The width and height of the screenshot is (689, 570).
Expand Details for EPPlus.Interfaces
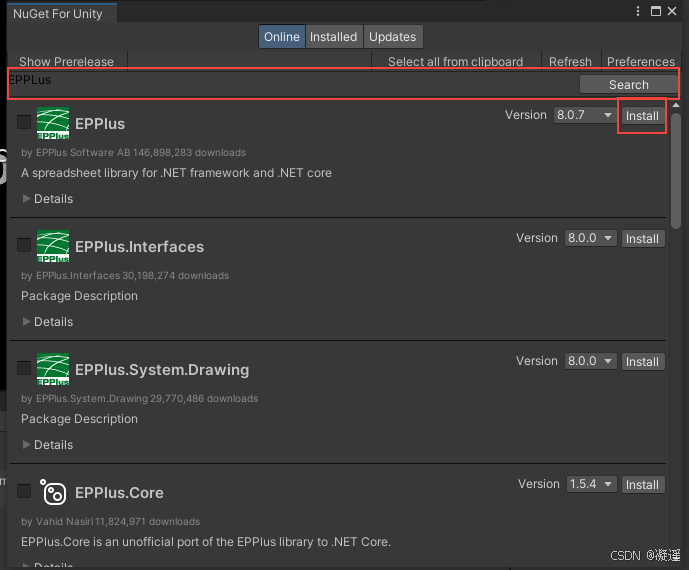coord(47,322)
